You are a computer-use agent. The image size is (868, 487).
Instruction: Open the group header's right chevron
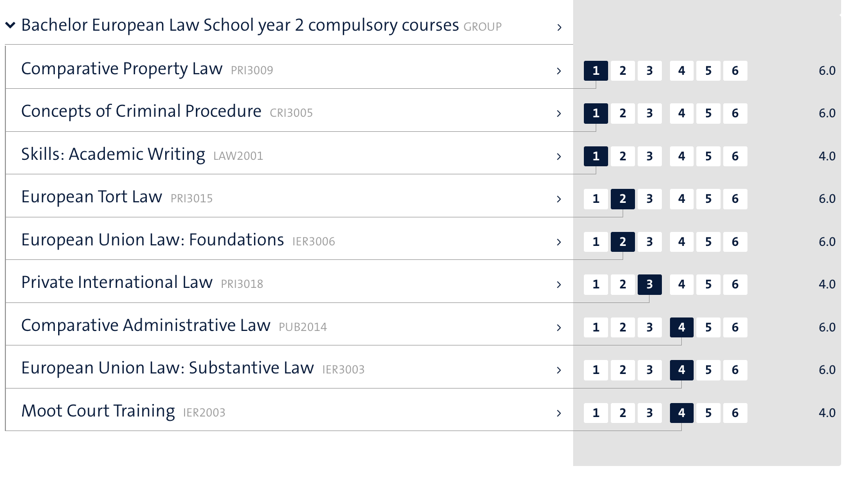559,27
